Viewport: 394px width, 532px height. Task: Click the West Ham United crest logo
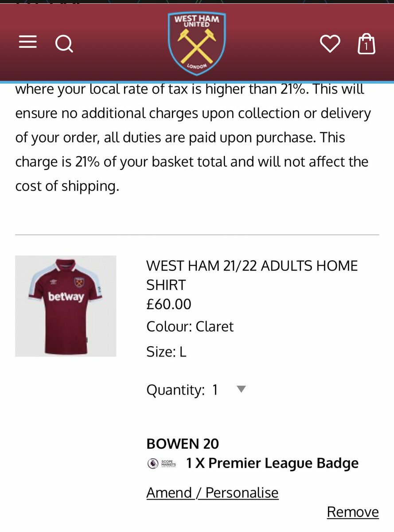(197, 43)
